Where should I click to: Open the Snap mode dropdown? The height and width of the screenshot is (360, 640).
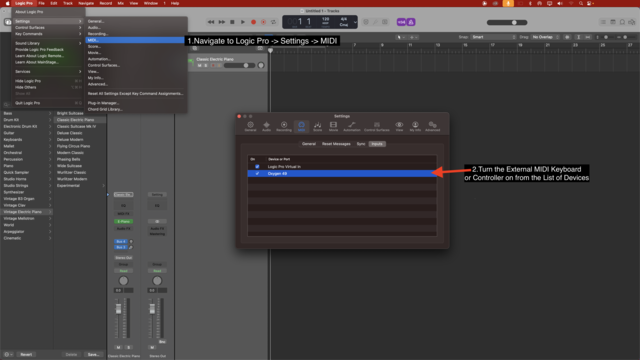[x=493, y=37]
